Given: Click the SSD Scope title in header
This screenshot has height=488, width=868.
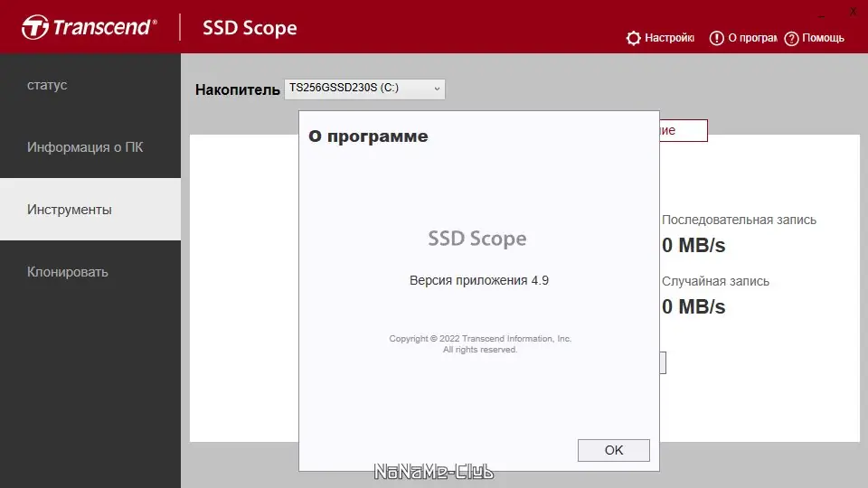Looking at the screenshot, I should (x=250, y=28).
